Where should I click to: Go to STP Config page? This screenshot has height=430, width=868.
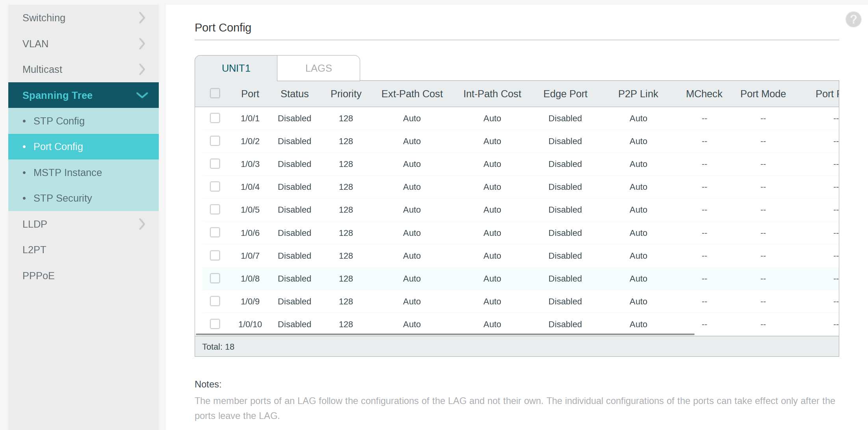point(84,121)
